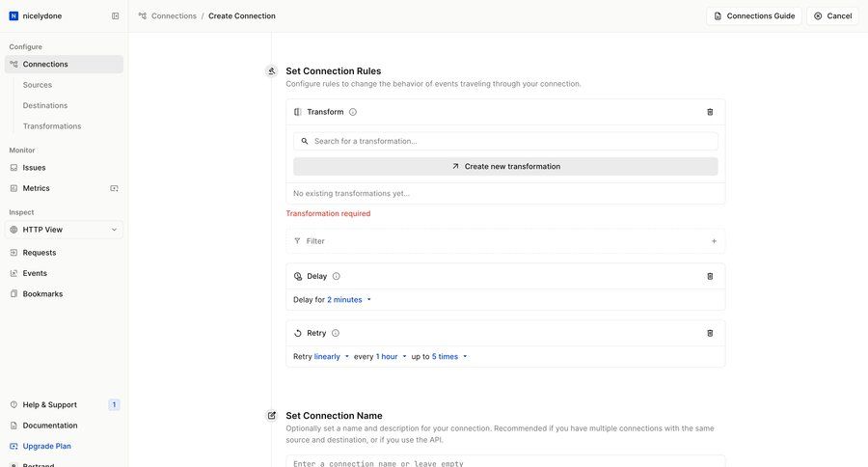Open the 2 minutes delay dropdown
Screen dimensions: 868x467
pos(349,300)
